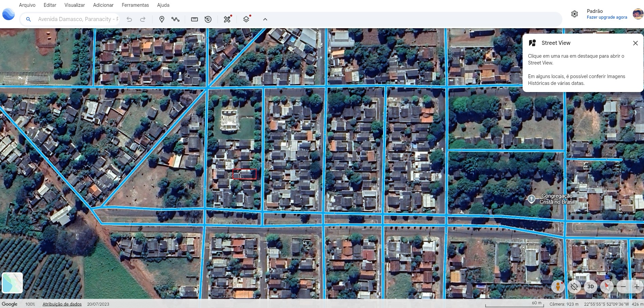The width and height of the screenshot is (644, 308).
Task: Open the measure distance ruler tool
Action: [194, 19]
